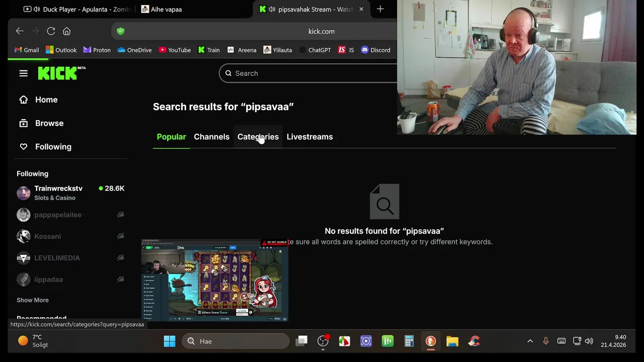
Task: Open Gmail bookmark
Action: pyautogui.click(x=27, y=50)
